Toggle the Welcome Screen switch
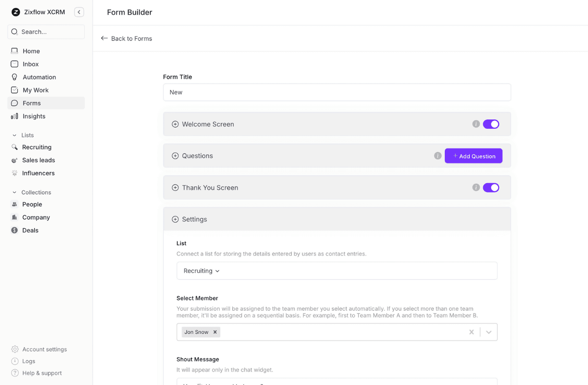 pos(491,124)
